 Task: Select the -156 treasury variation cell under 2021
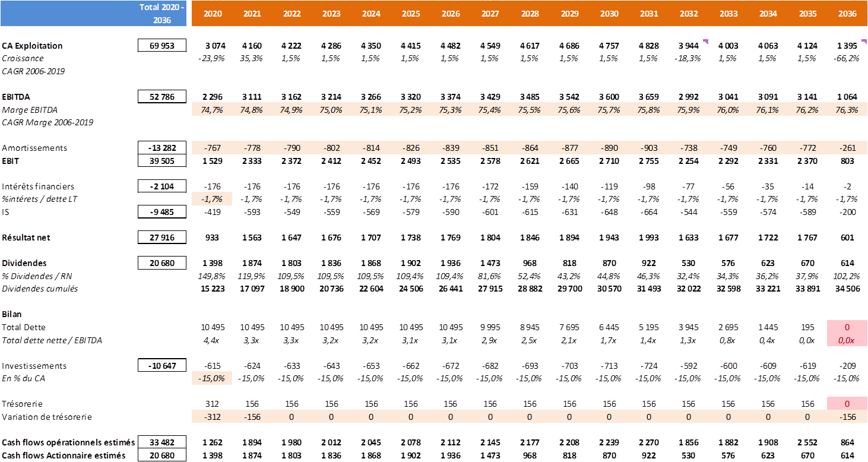tap(252, 417)
